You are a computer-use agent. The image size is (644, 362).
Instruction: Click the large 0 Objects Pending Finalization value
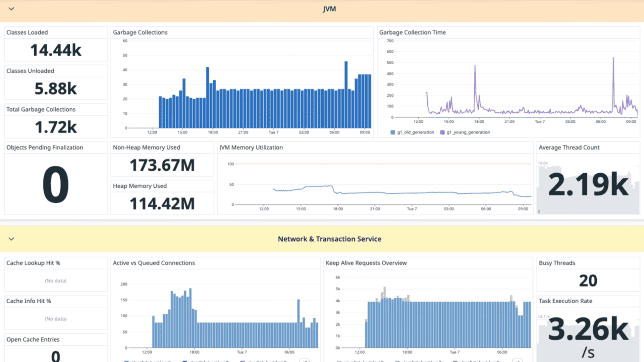pyautogui.click(x=56, y=185)
